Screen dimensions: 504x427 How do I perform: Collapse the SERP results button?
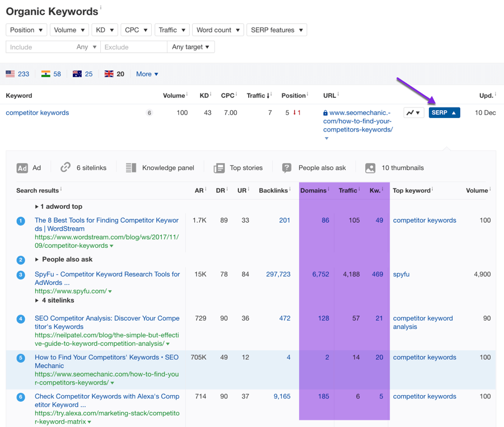(444, 112)
